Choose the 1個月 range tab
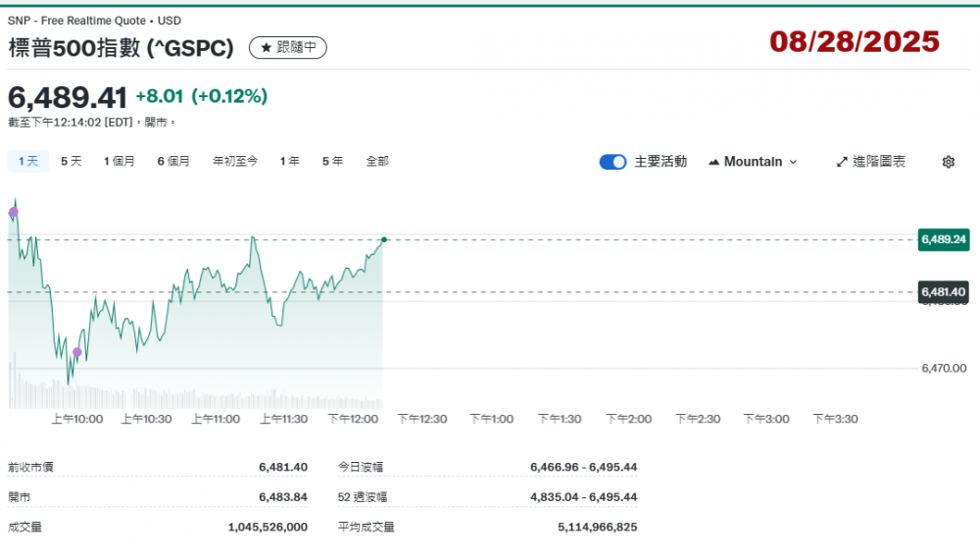Screen dimensions: 980x560 click(120, 161)
